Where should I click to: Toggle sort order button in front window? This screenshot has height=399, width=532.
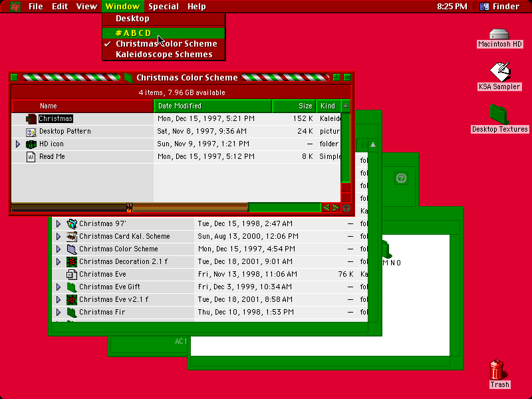click(x=346, y=106)
